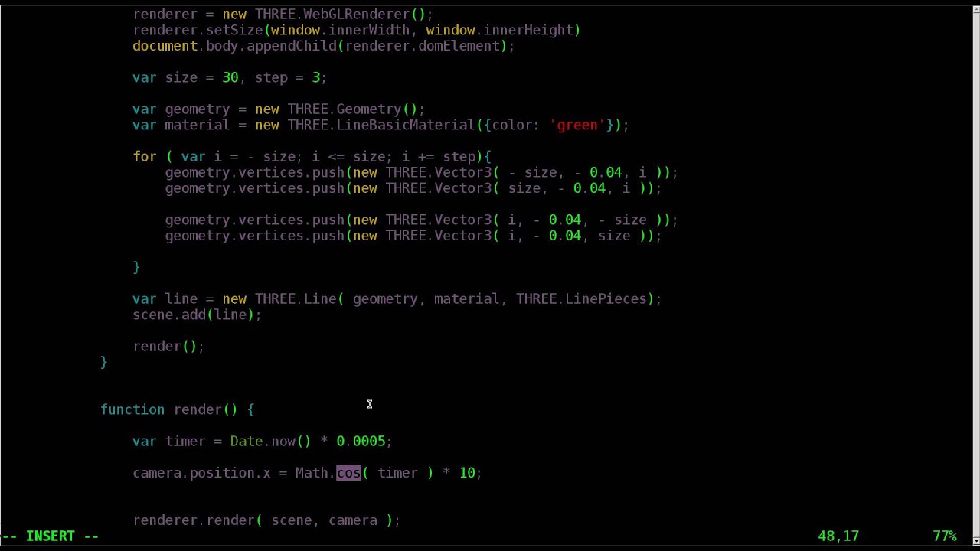The image size is (980, 551).
Task: Click 'Math' before the highlighted cos
Action: [x=312, y=473]
